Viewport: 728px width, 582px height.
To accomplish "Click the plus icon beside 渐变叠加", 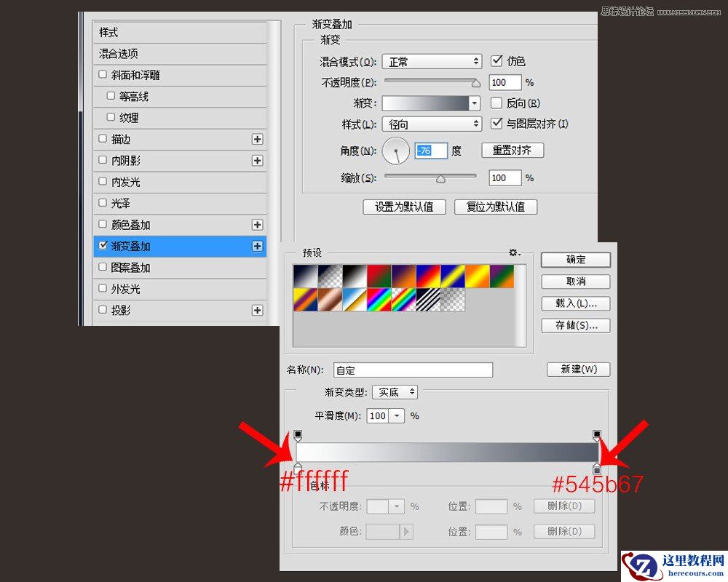I will pos(258,246).
